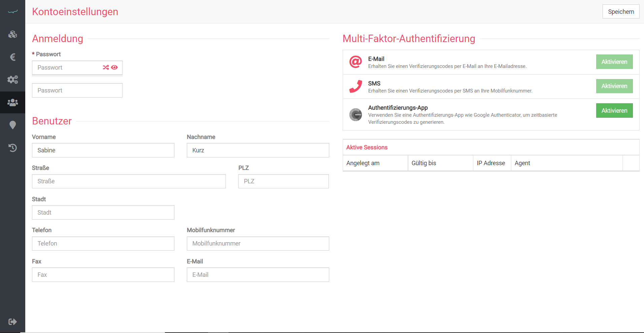Click the Gültig bis column header
644x333 pixels.
tap(423, 163)
